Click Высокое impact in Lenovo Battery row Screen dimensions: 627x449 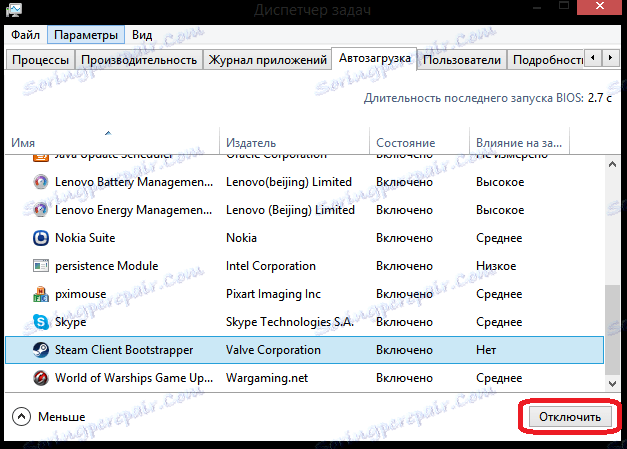500,182
